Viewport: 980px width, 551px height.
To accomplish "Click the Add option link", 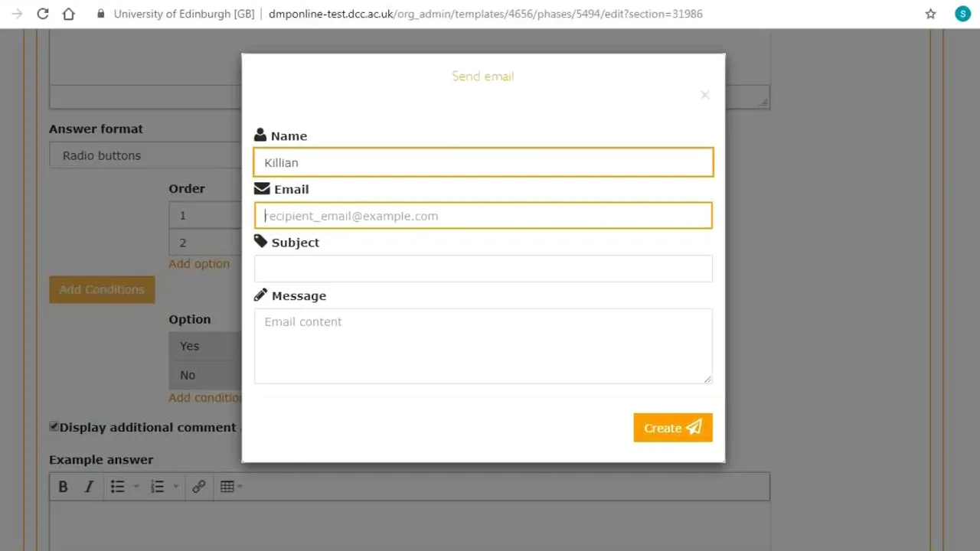I will 199,263.
